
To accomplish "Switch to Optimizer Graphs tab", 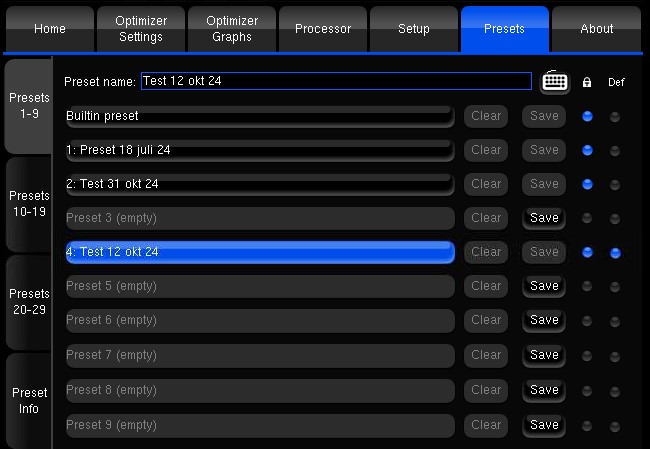I will click(x=232, y=29).
